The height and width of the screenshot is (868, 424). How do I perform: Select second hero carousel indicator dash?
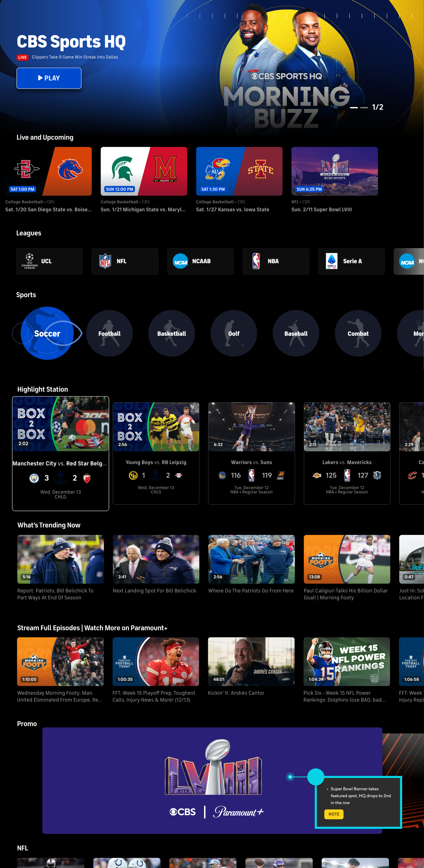pyautogui.click(x=364, y=108)
